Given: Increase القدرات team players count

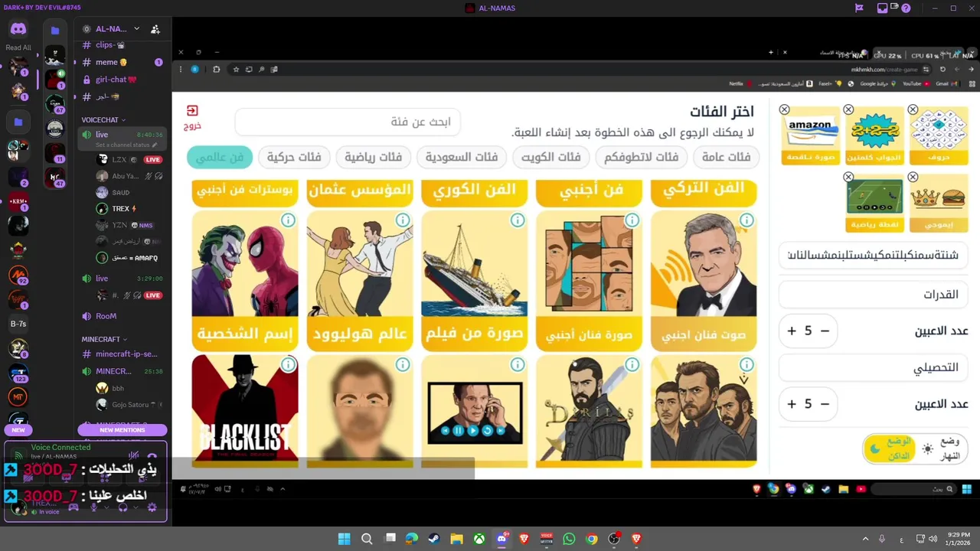Looking at the screenshot, I should click(792, 331).
